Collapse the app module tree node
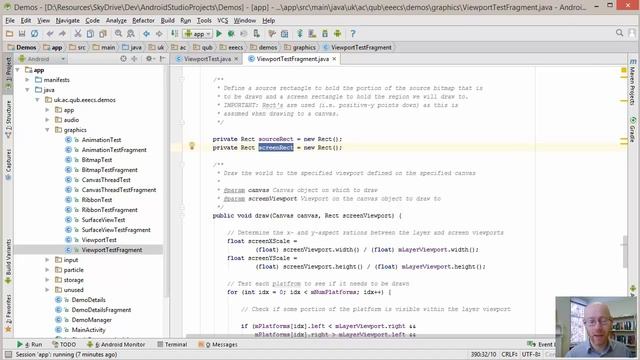 coord(18,70)
